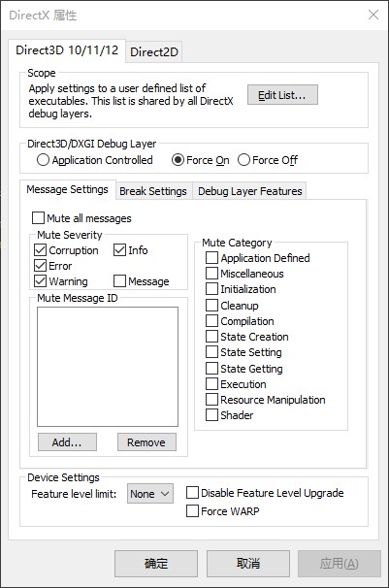Open the Feature level limit dropdown

pyautogui.click(x=150, y=494)
